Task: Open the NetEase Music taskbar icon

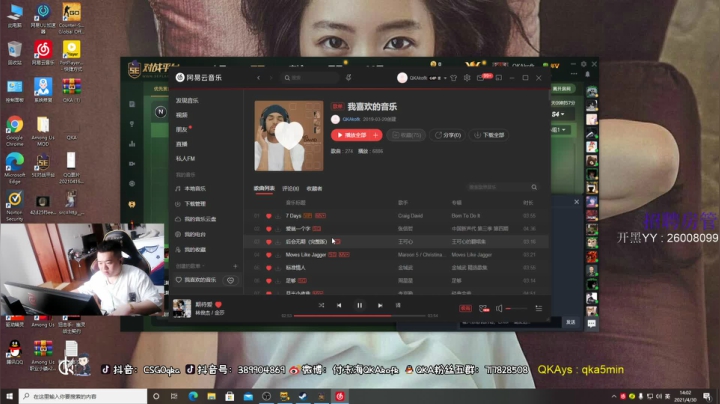Action: tap(340, 396)
